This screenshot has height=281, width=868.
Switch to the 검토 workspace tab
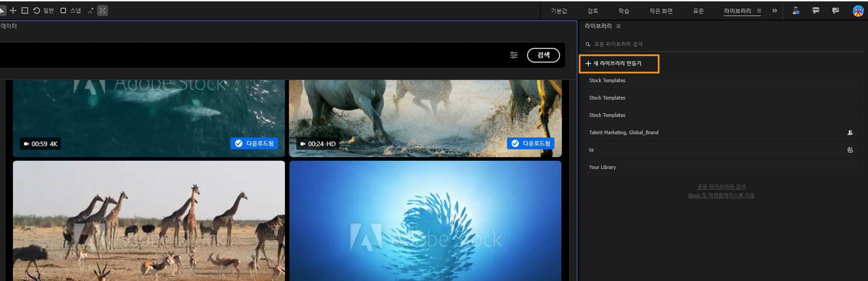point(593,11)
